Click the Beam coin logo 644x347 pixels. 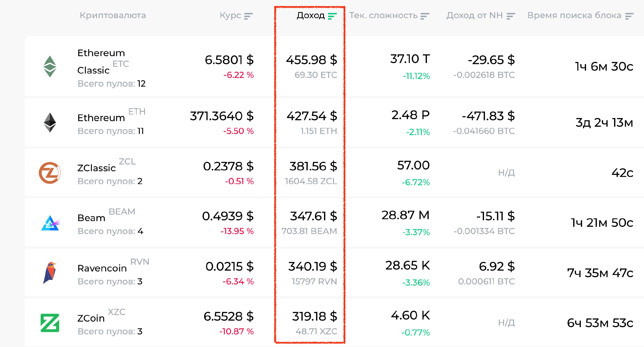click(x=50, y=223)
